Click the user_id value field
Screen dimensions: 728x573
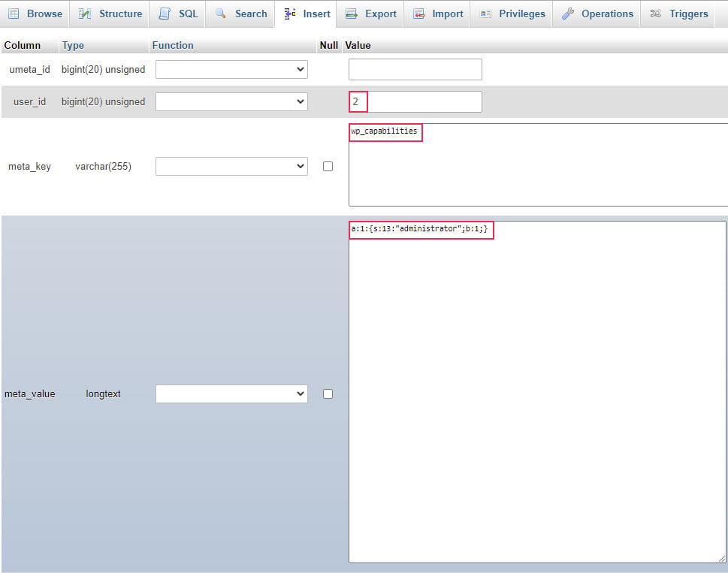coord(415,101)
